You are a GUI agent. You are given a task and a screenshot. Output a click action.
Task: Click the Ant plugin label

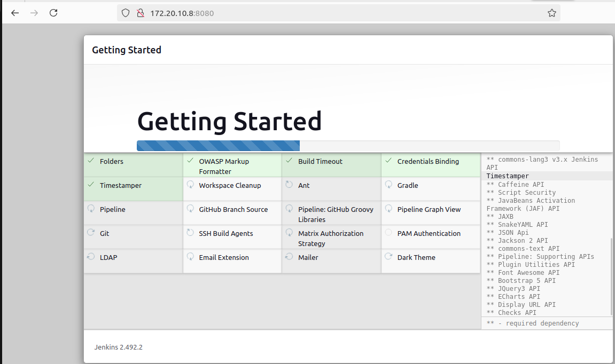[x=303, y=185]
